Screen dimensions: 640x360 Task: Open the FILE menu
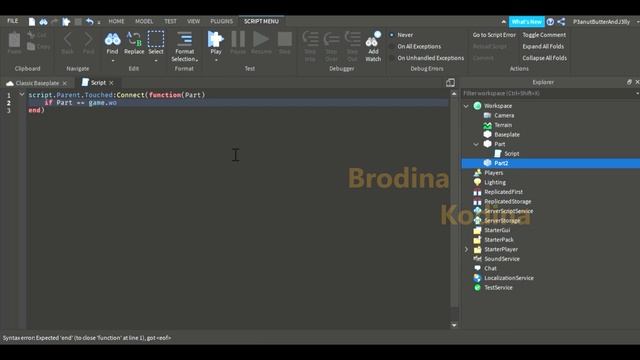(x=13, y=21)
